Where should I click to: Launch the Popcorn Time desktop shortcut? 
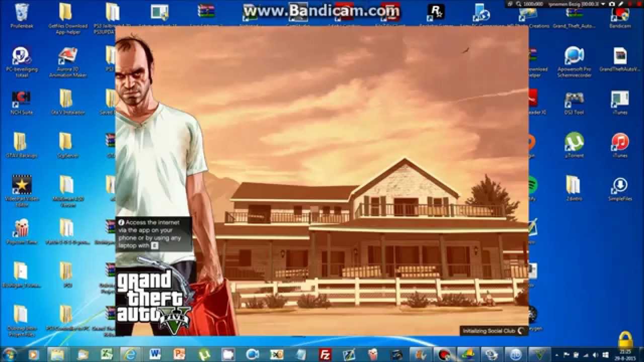click(x=22, y=232)
